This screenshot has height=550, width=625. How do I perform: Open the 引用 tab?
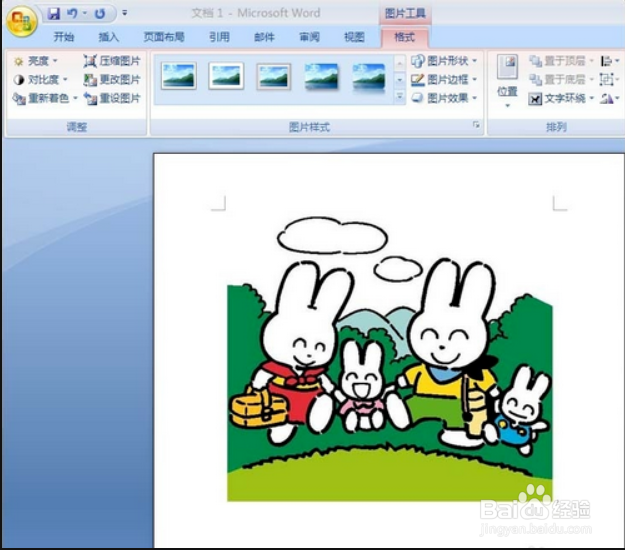[x=219, y=37]
